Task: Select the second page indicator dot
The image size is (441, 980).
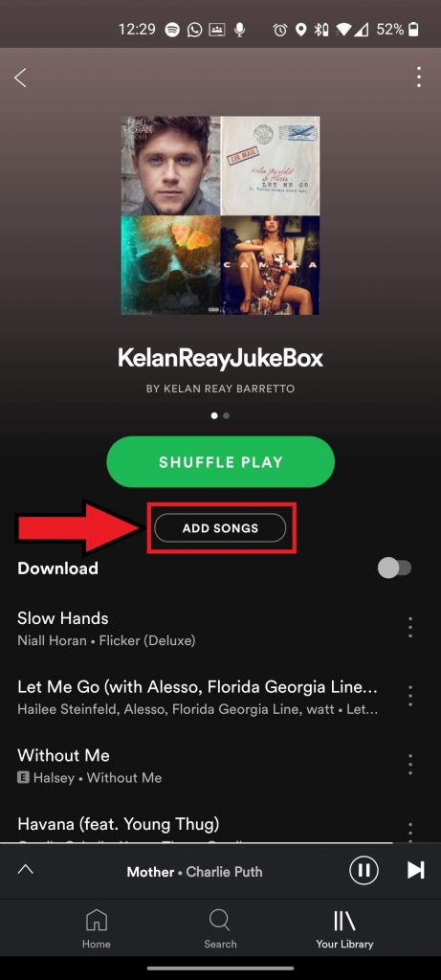Action: click(x=226, y=415)
